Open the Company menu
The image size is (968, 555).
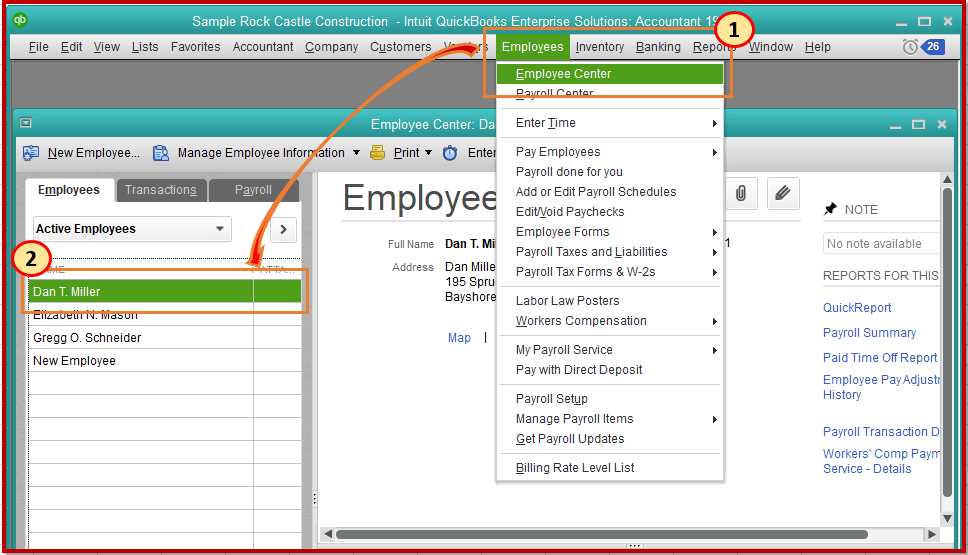click(x=332, y=47)
